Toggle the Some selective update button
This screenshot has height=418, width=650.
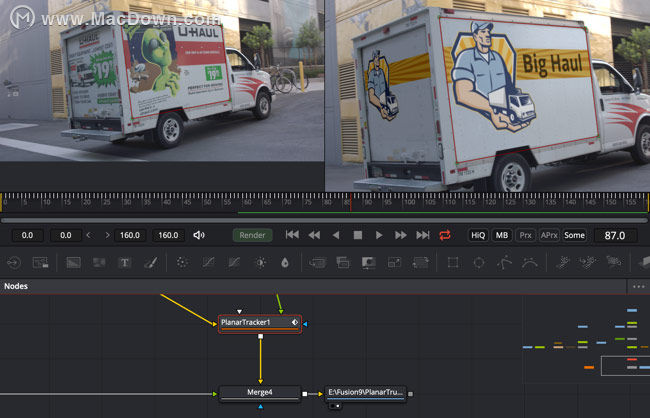click(x=574, y=235)
